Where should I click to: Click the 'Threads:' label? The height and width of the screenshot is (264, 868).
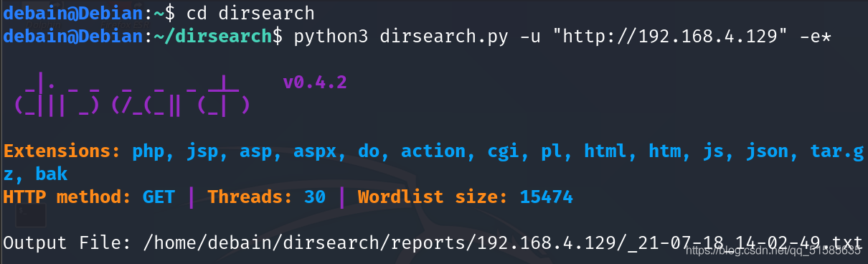click(250, 197)
